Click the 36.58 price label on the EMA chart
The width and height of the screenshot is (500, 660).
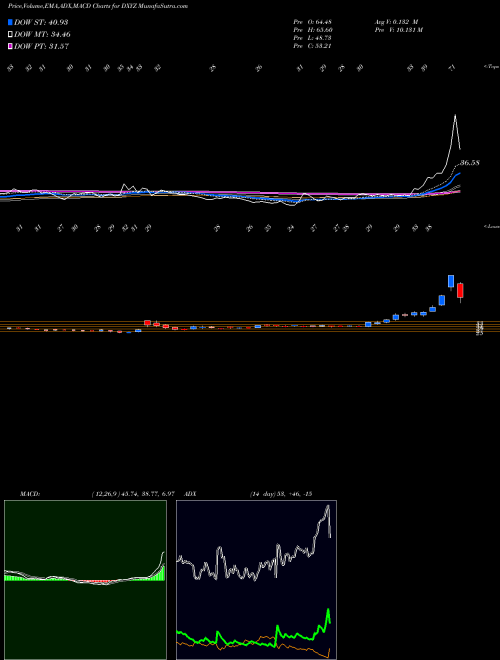point(470,162)
